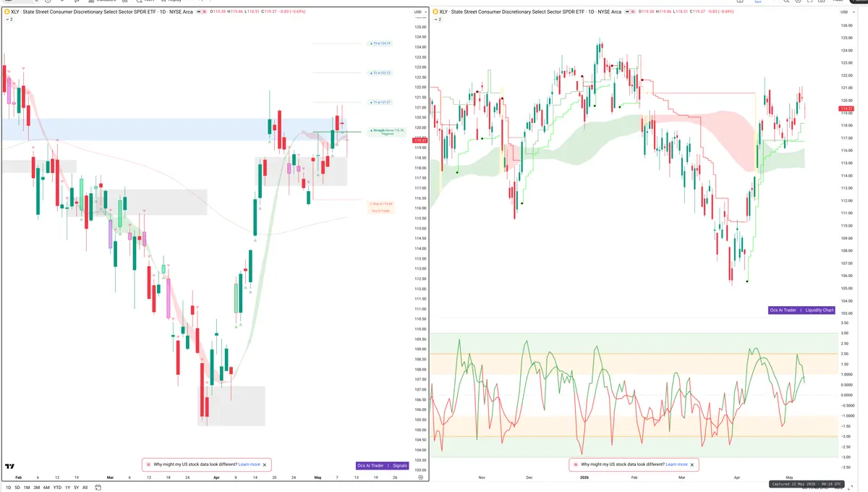This screenshot has width=868, height=492.
Task: Click the current price tag on right chart axis
Action: [847, 109]
